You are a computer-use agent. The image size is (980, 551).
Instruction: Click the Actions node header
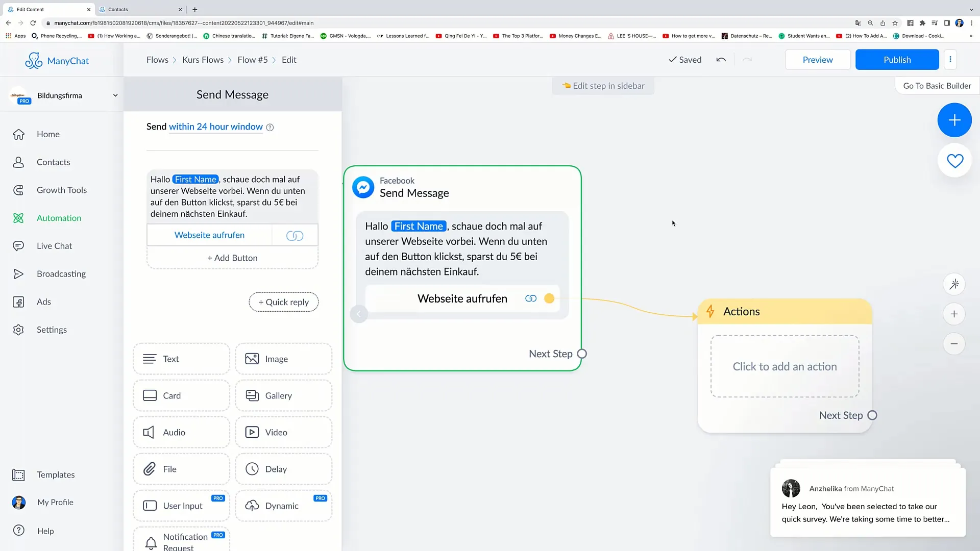coord(785,312)
